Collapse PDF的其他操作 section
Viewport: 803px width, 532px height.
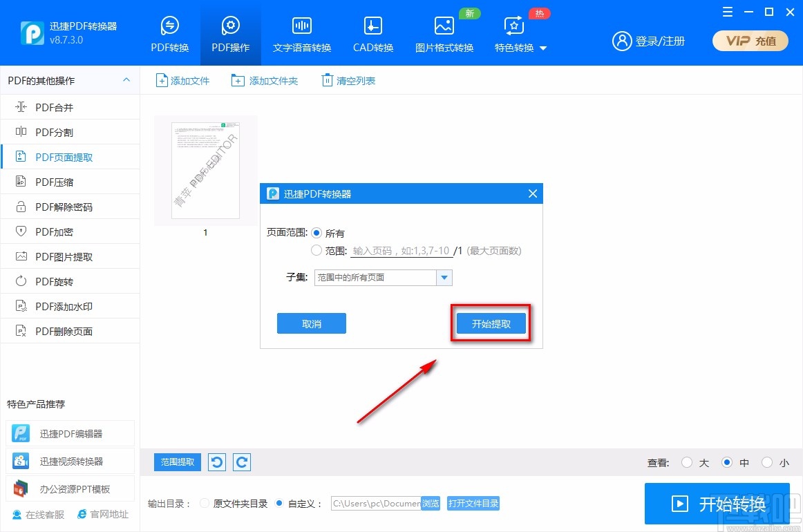pyautogui.click(x=126, y=80)
